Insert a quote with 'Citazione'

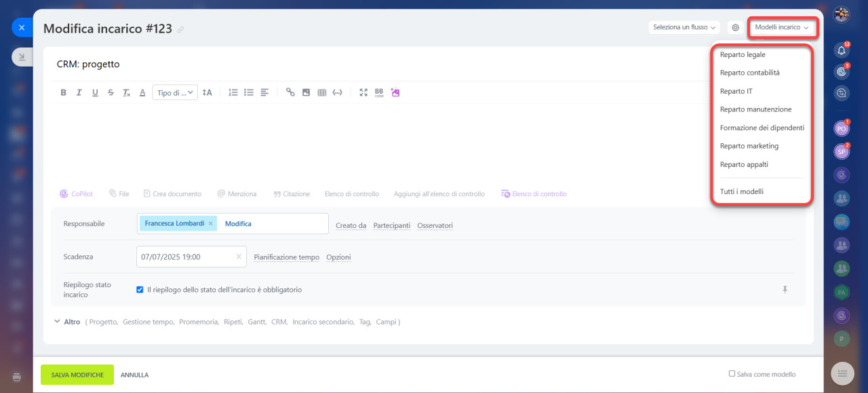pyautogui.click(x=292, y=193)
